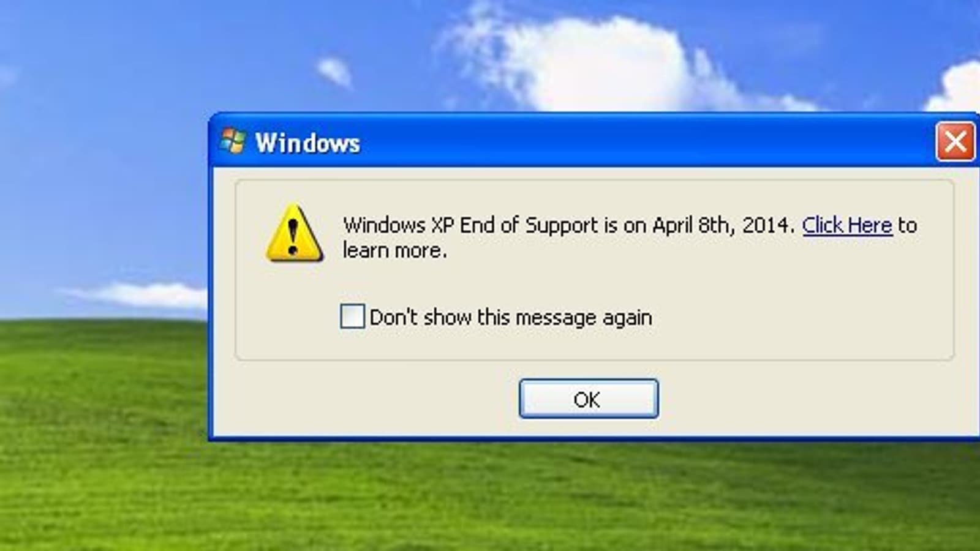This screenshot has width=980, height=551.
Task: Open the "Click Here" link
Action: tap(847, 225)
